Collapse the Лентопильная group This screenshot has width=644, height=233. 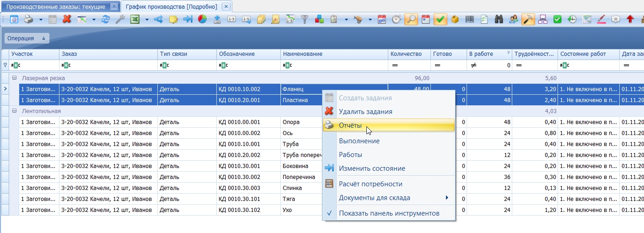coord(14,111)
